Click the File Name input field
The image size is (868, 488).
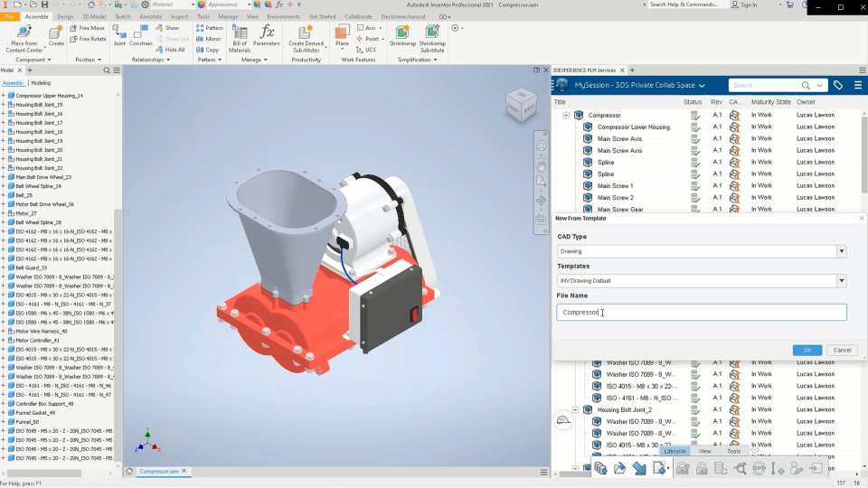(702, 312)
